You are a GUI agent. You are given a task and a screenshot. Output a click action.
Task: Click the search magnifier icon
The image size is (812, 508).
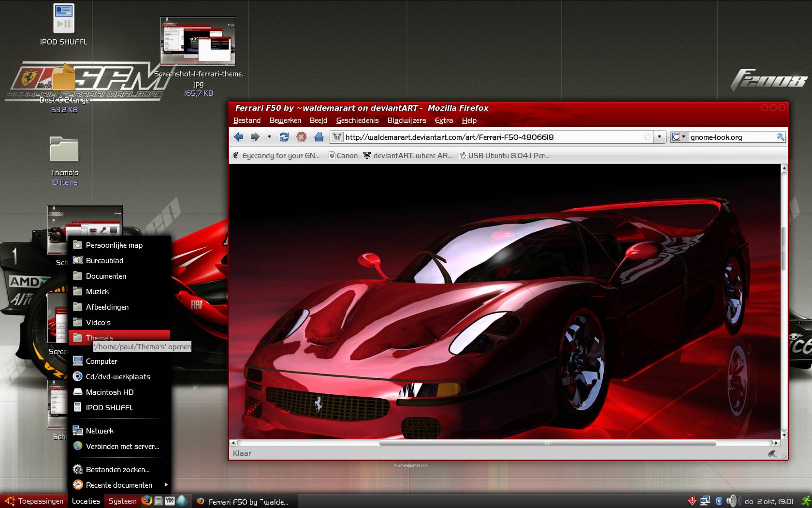pos(780,137)
